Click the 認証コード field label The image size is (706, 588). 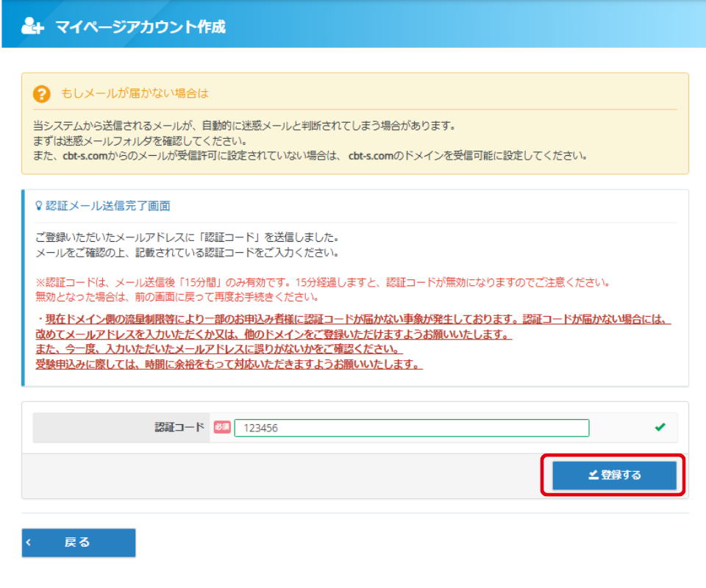point(179,427)
